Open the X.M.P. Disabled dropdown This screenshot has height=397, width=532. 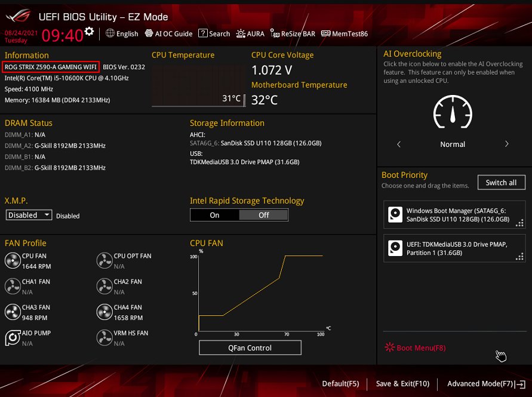coord(29,215)
